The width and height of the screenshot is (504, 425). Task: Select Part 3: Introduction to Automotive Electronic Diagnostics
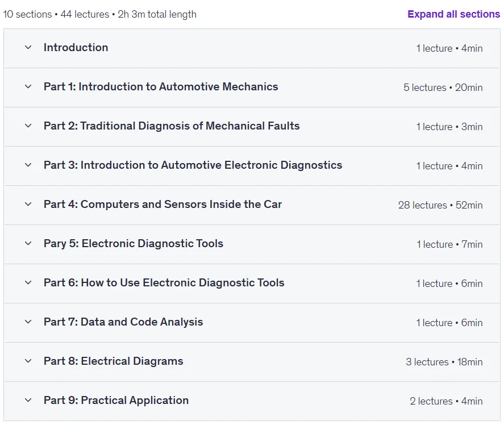point(193,165)
